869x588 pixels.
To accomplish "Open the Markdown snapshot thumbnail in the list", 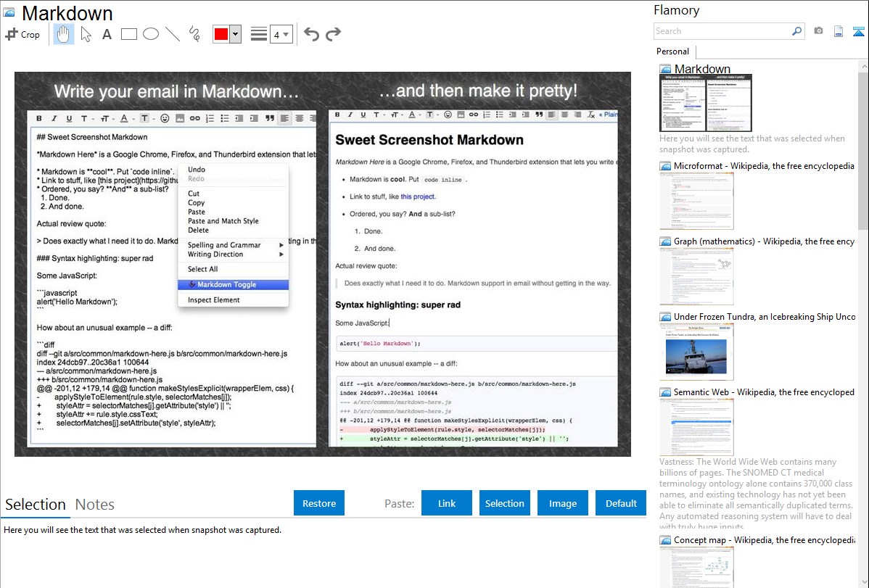I will tap(706, 104).
